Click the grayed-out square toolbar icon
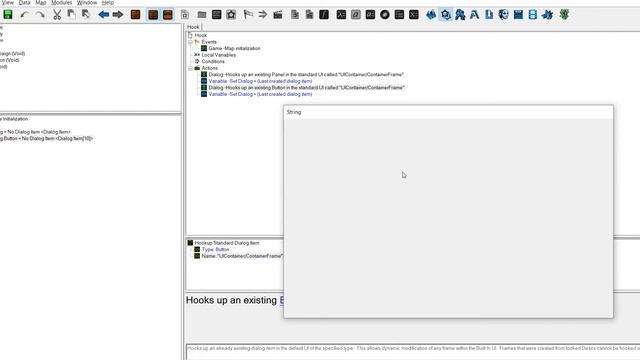Viewport: 640px width, 360px height. coord(356,15)
